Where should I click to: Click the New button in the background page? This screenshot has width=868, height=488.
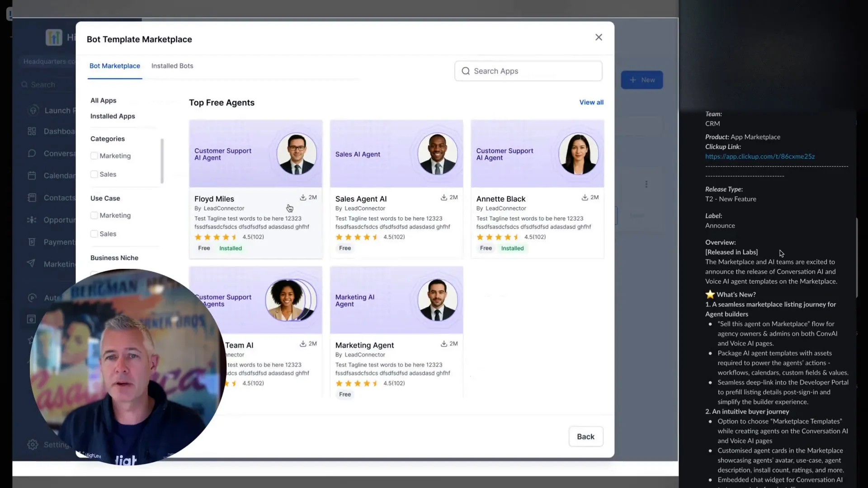pyautogui.click(x=642, y=80)
